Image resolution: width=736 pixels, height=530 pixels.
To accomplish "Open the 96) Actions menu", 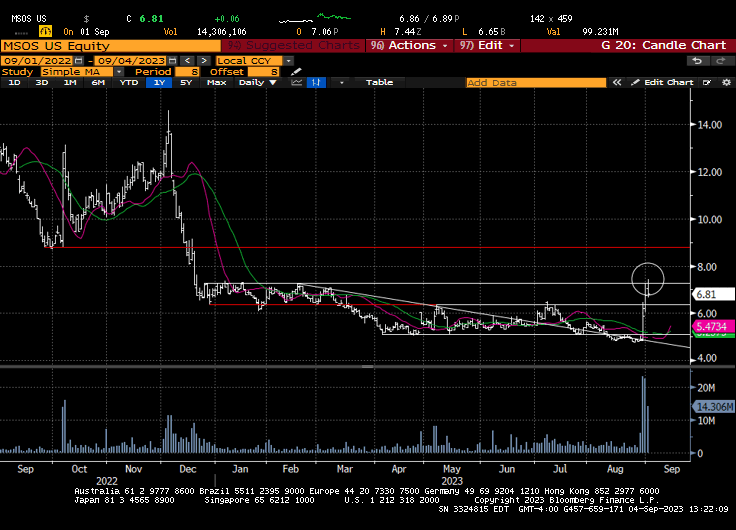I will tap(409, 46).
